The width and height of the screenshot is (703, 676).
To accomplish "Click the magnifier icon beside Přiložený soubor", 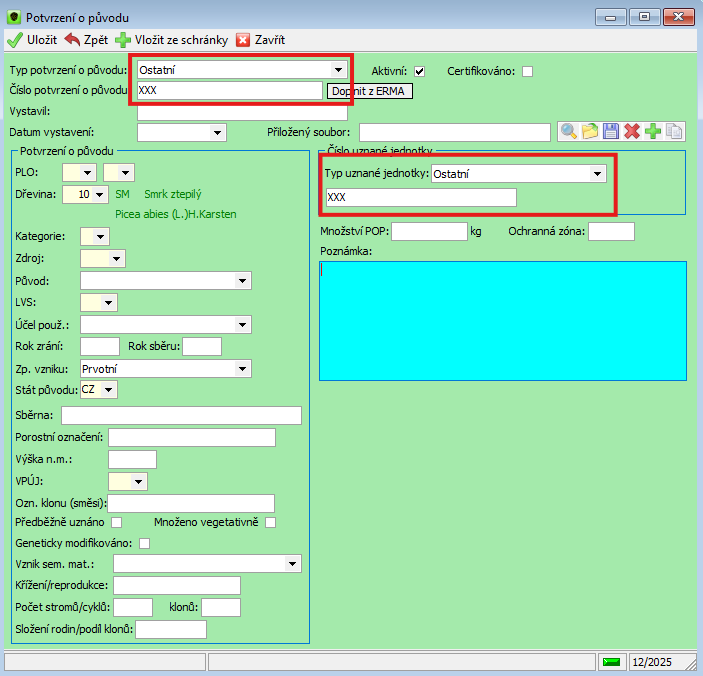I will coord(568,132).
